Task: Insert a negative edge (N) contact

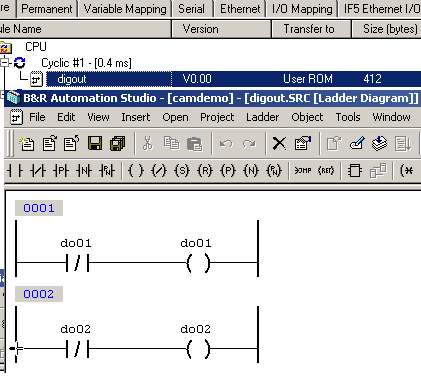Action: pyautogui.click(x=84, y=171)
